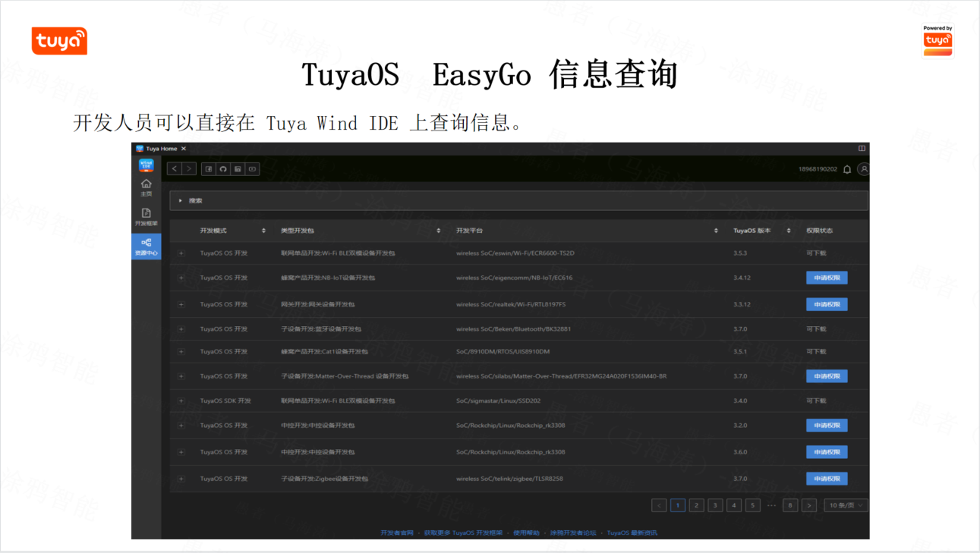
Task: Click the Wind IDE logo icon
Action: tap(146, 164)
